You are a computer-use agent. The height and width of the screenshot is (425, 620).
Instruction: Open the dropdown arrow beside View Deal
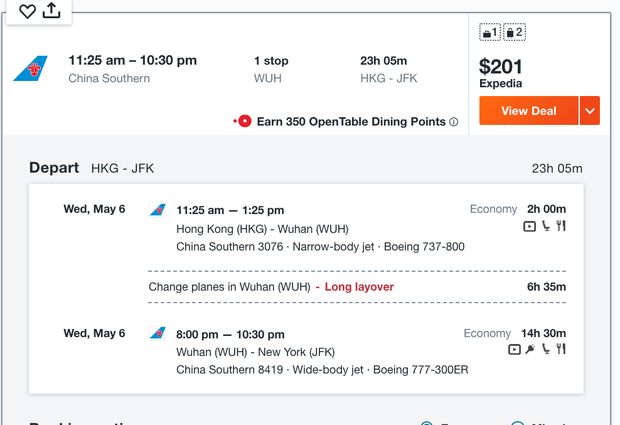590,111
